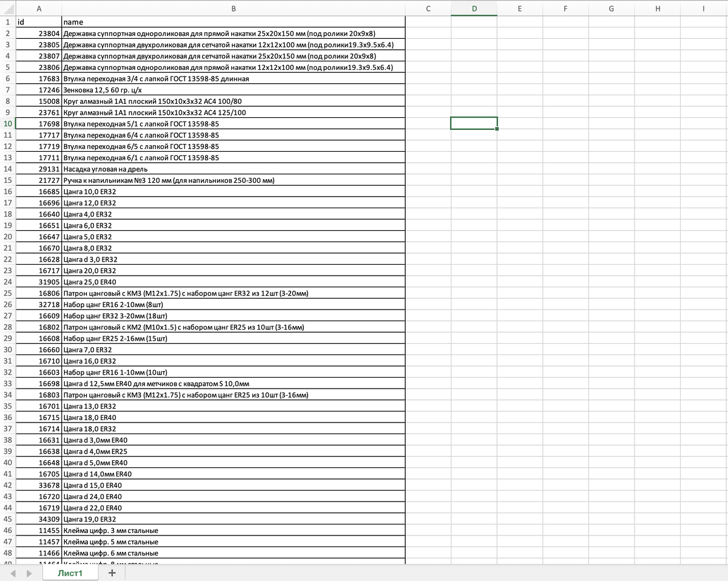Go to previous sheet arrow
Screen dimensions: 728x581
pyautogui.click(x=13, y=573)
